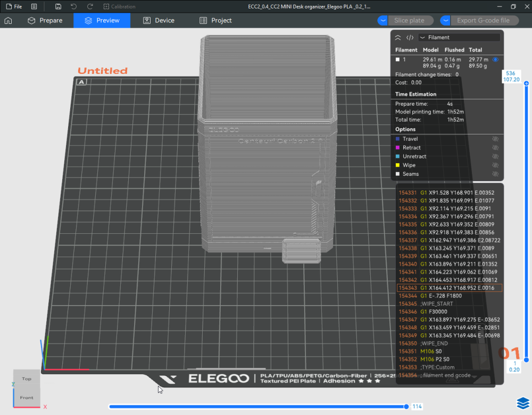Screen dimensions: 532x415
Task: Click the Seams white color swatch
Action: click(x=397, y=174)
